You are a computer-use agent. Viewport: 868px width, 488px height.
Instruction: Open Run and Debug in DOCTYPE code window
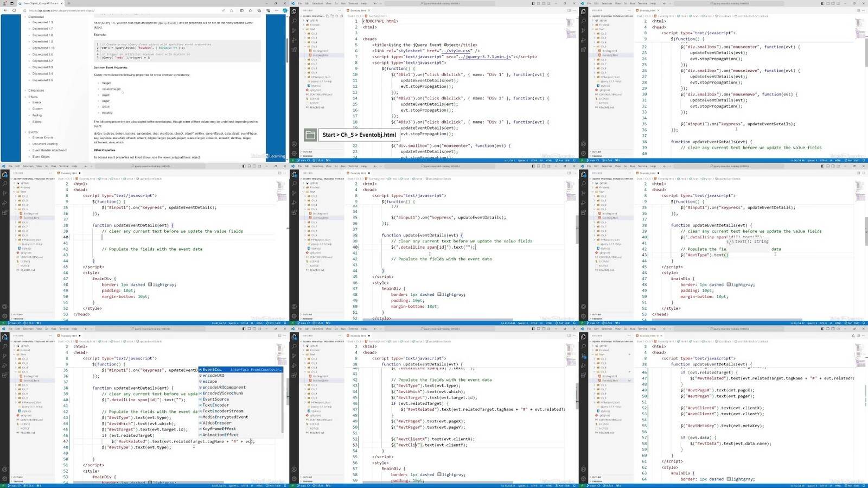[294, 40]
